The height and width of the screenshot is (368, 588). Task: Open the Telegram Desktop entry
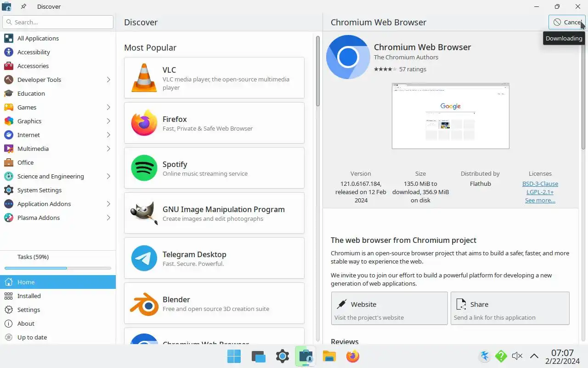(214, 258)
